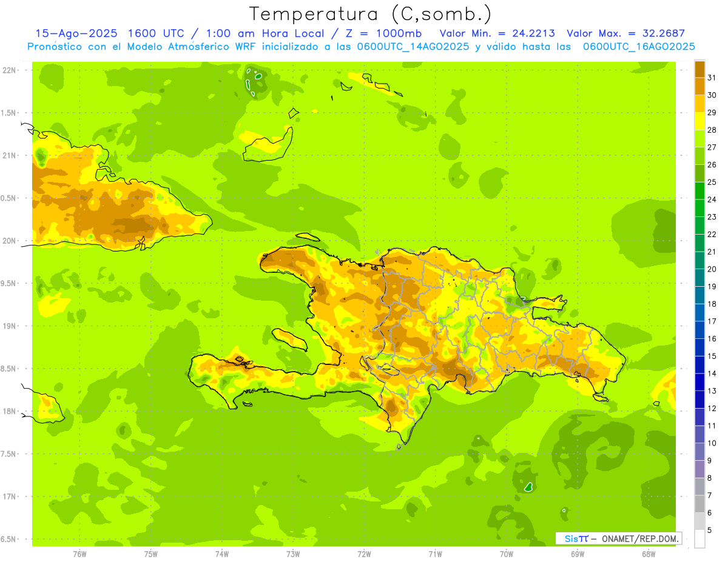Click "Valor Max. = 32.2687" text

(625, 33)
